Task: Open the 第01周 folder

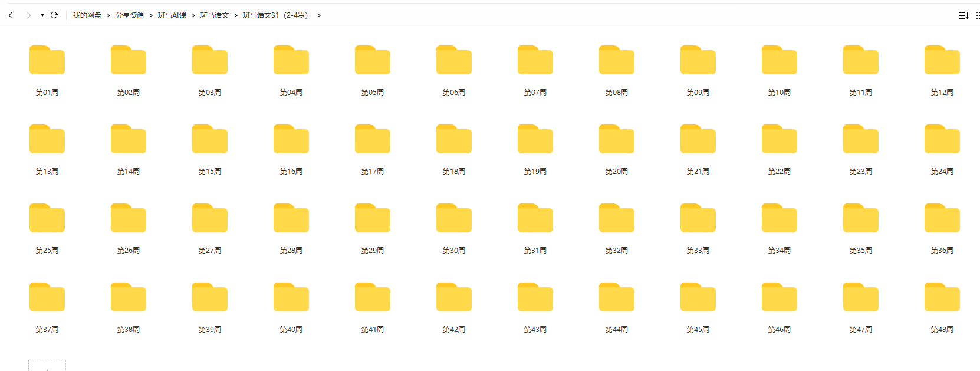Action: pyautogui.click(x=47, y=61)
